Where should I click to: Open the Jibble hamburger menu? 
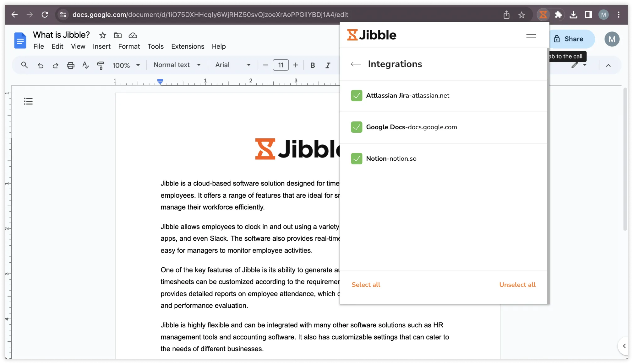click(x=531, y=35)
